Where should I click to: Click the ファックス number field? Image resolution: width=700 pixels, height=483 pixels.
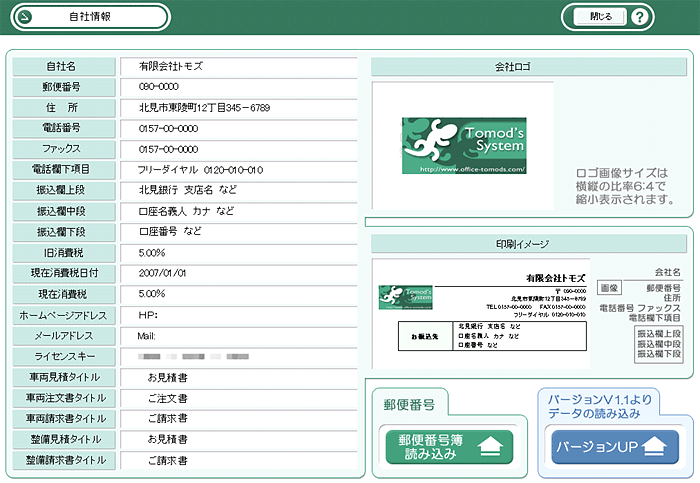click(x=238, y=149)
